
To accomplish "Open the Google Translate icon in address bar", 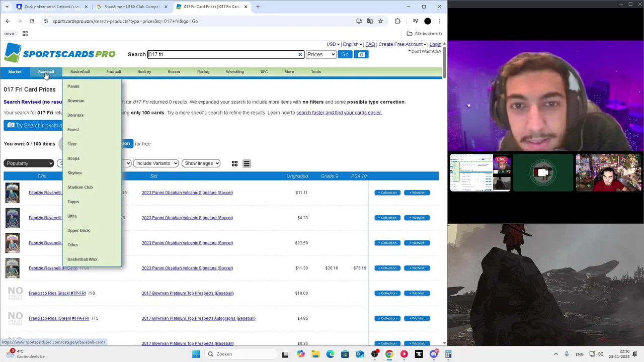I will [x=370, y=21].
